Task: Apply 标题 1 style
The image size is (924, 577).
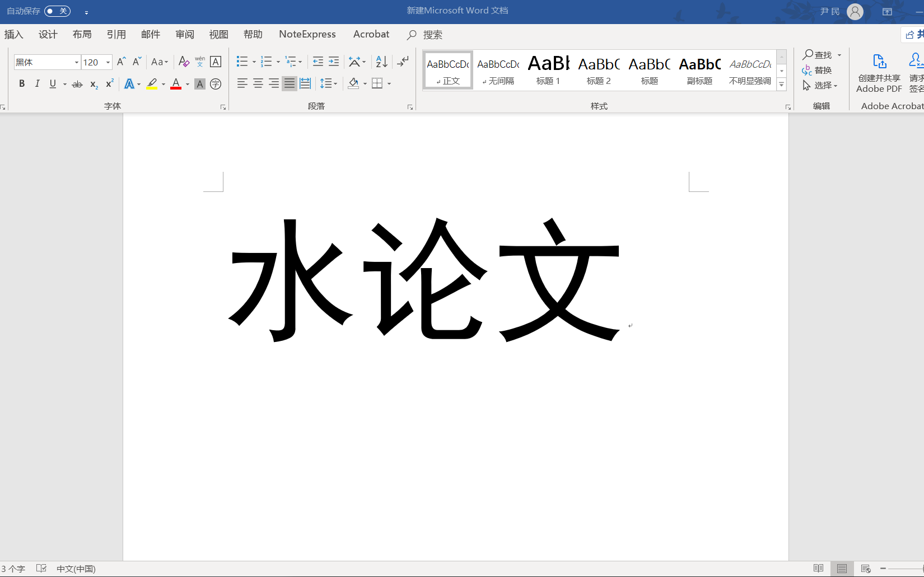Action: [548, 70]
